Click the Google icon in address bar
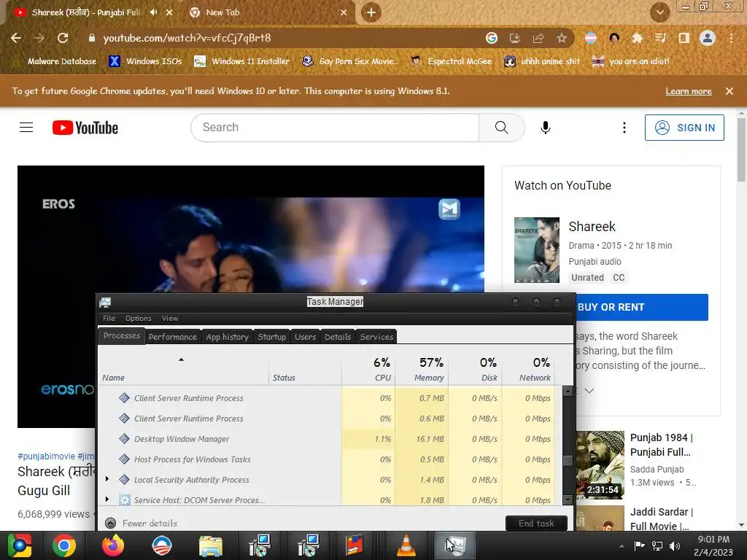This screenshot has height=560, width=747. coord(492,38)
